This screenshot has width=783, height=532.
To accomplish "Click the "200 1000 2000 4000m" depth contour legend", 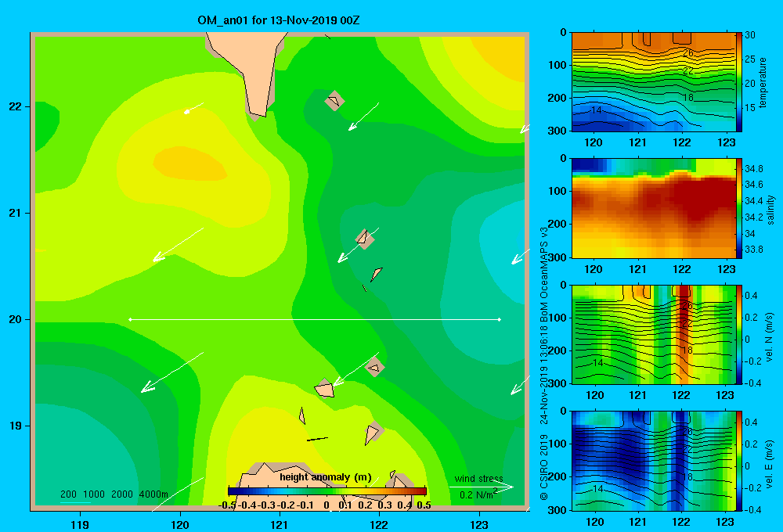I will 114,494.
